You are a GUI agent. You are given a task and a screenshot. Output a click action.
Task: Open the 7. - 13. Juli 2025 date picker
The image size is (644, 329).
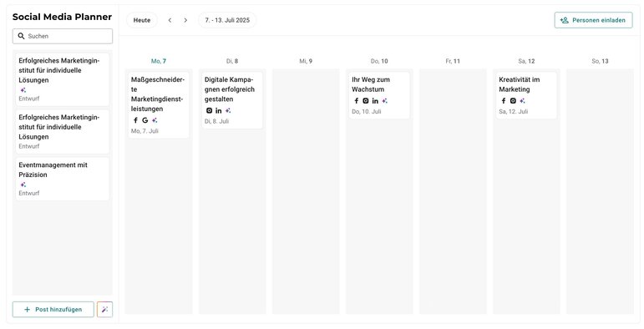point(227,20)
